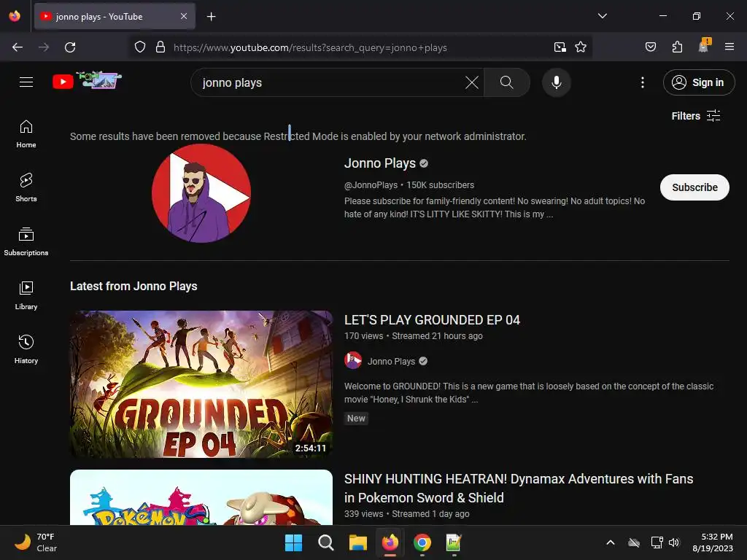The height and width of the screenshot is (560, 747).
Task: Open the Windows Start menu
Action: [x=293, y=542]
